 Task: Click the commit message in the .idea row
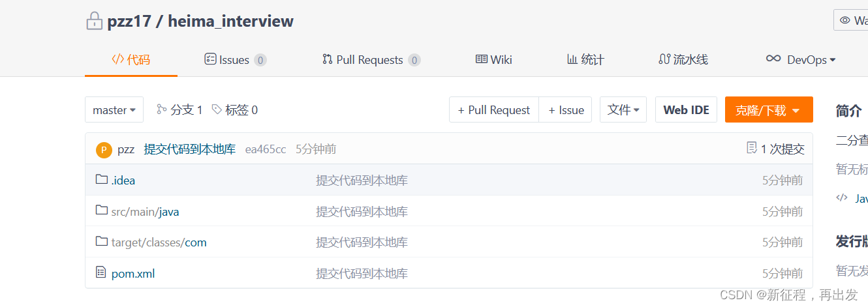coord(362,180)
